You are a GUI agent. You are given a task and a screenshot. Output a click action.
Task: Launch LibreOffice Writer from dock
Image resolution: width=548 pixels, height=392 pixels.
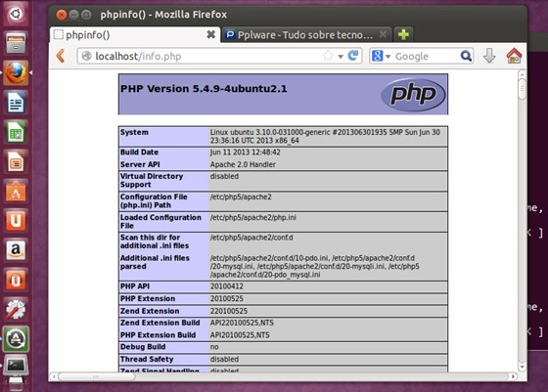pyautogui.click(x=16, y=103)
